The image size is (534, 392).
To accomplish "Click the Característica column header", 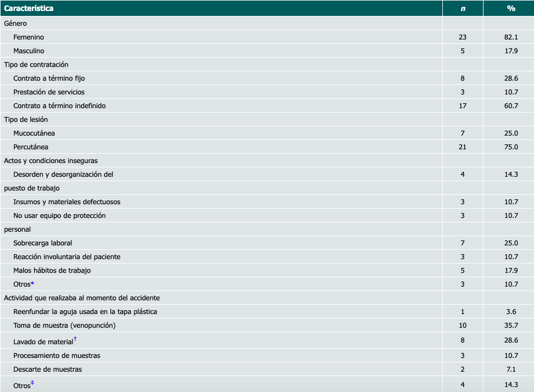I will point(29,9).
